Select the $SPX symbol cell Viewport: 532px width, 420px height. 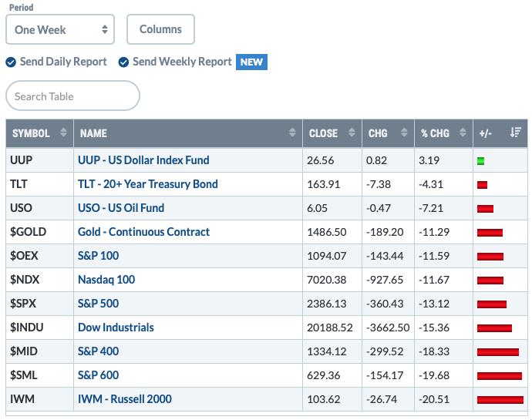[39, 304]
